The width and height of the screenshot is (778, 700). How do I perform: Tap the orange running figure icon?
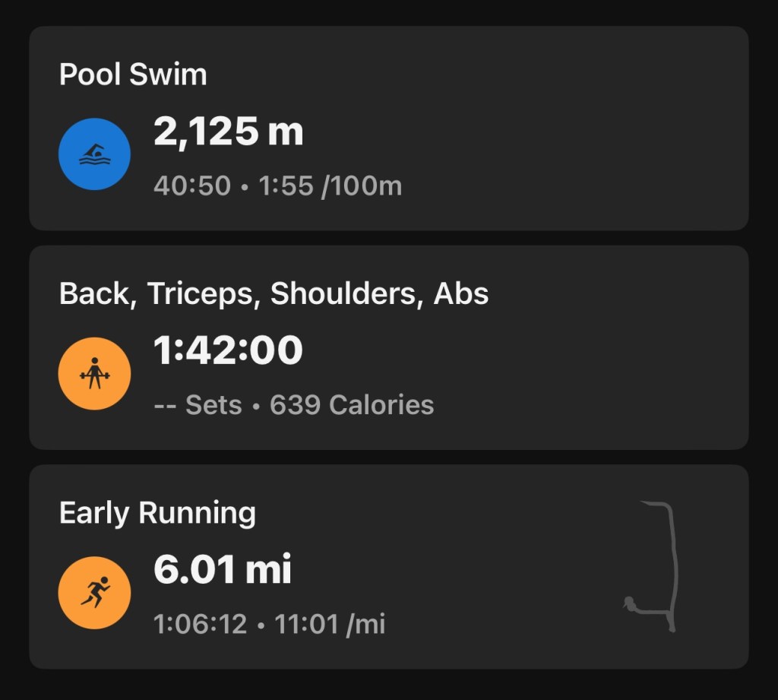[94, 593]
